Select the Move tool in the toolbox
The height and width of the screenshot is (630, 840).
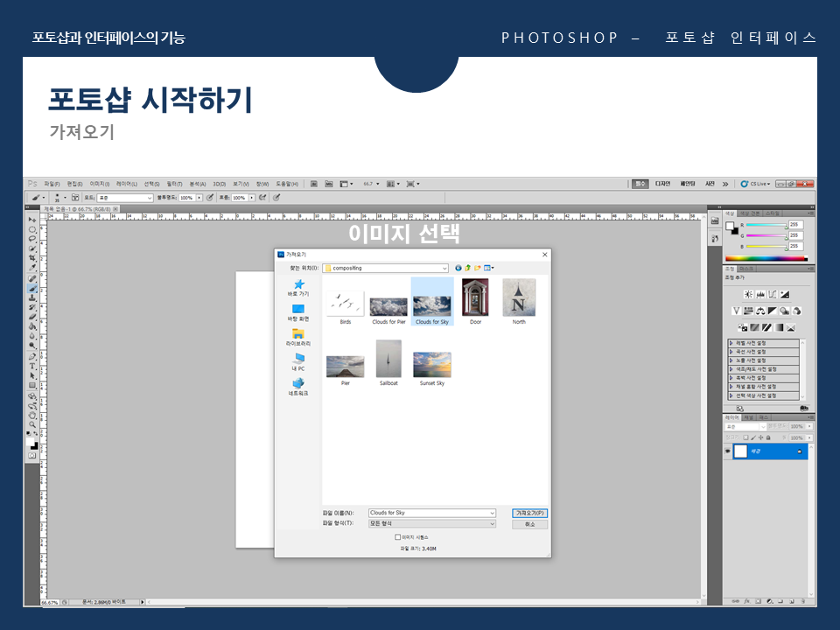pos(32,220)
